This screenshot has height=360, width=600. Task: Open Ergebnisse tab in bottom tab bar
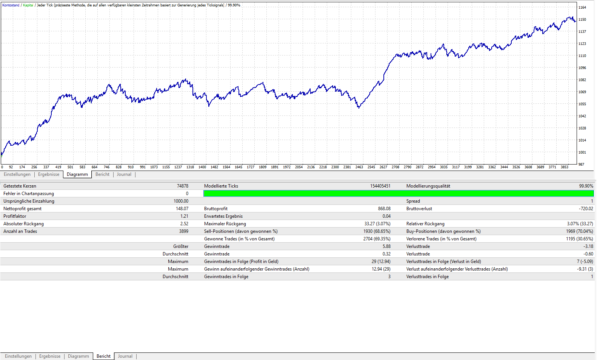point(50,356)
